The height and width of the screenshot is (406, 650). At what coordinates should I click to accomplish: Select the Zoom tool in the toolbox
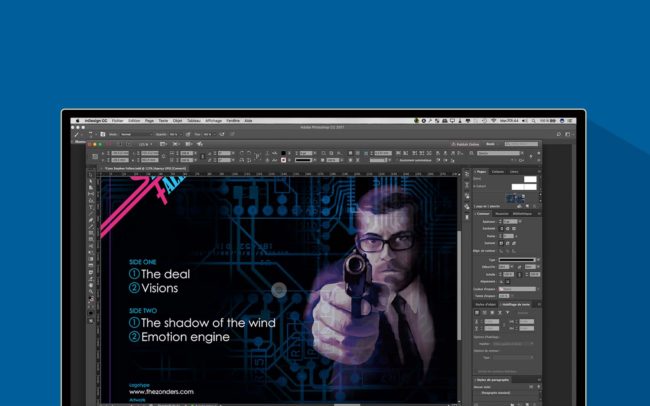(91, 291)
